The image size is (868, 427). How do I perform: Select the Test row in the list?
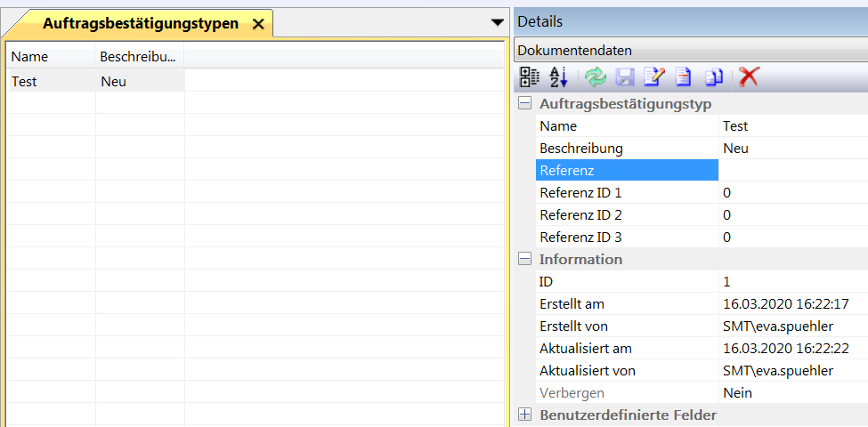50,81
